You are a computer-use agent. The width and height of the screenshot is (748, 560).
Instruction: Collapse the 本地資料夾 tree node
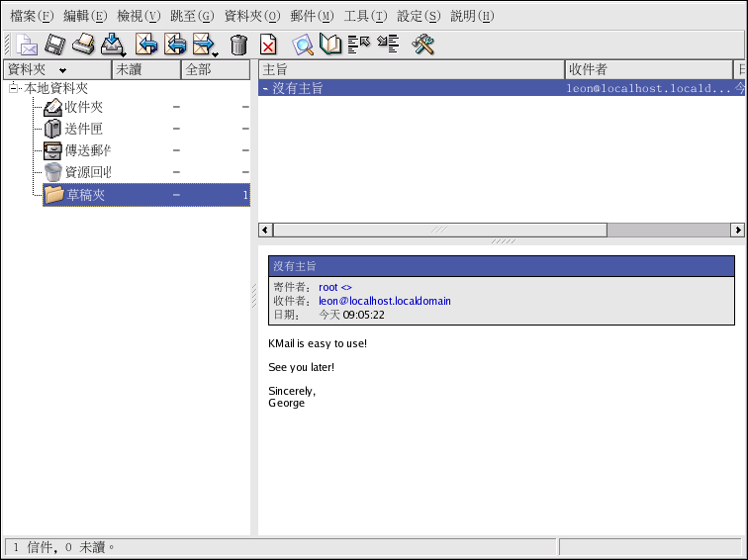(14, 89)
